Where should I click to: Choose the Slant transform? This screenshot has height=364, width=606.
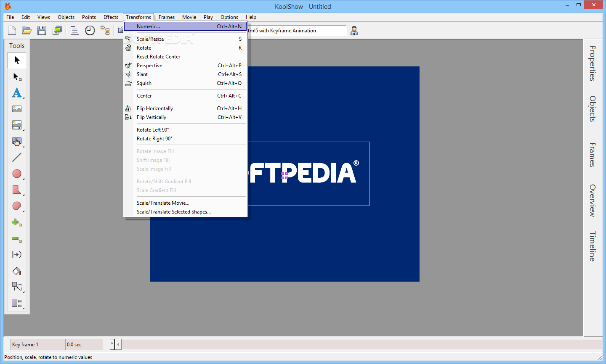tap(185, 74)
